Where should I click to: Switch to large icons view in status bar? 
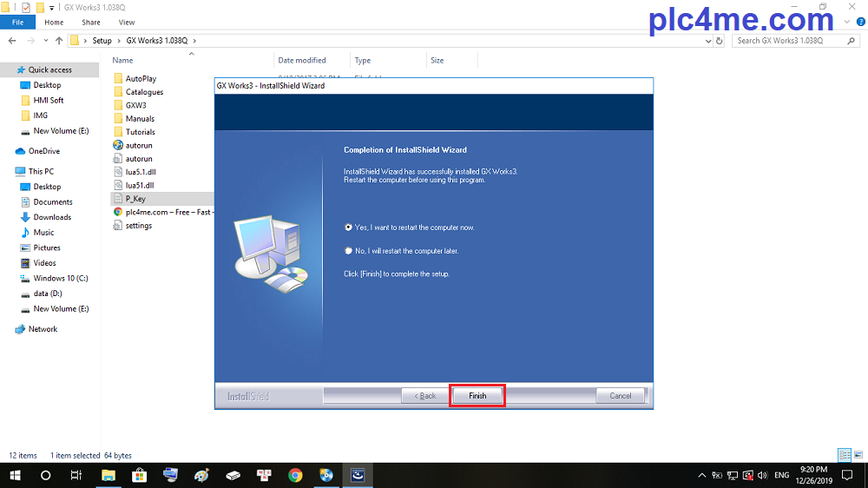[x=857, y=455]
